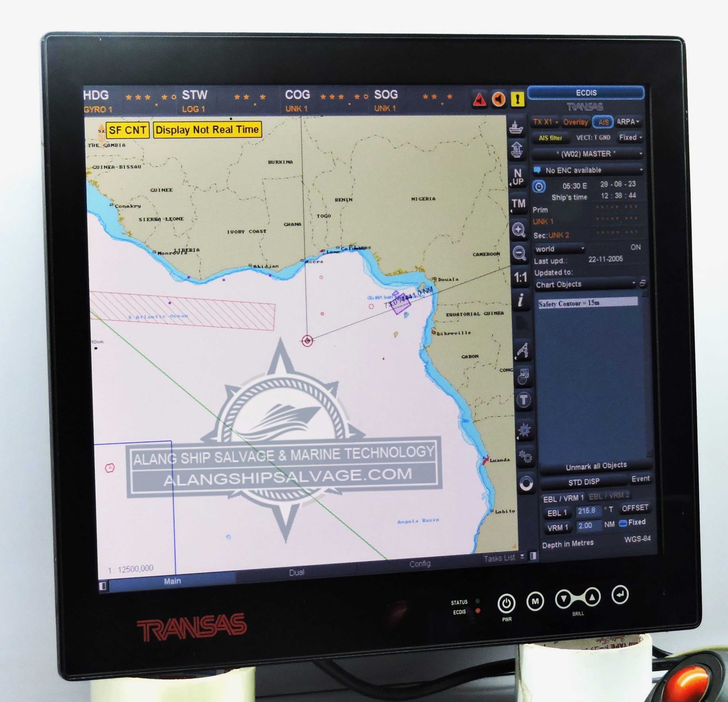Select the EBL / VRM 2 tab
Screen dimensions: 728x702
[x=609, y=496]
